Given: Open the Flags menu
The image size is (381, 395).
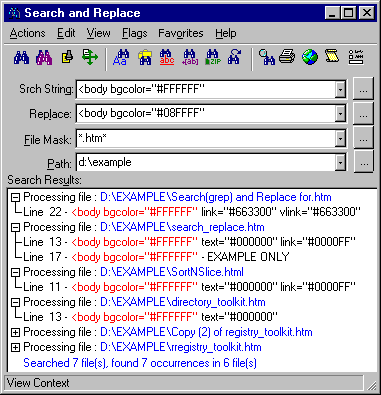Looking at the screenshot, I should (x=134, y=33).
